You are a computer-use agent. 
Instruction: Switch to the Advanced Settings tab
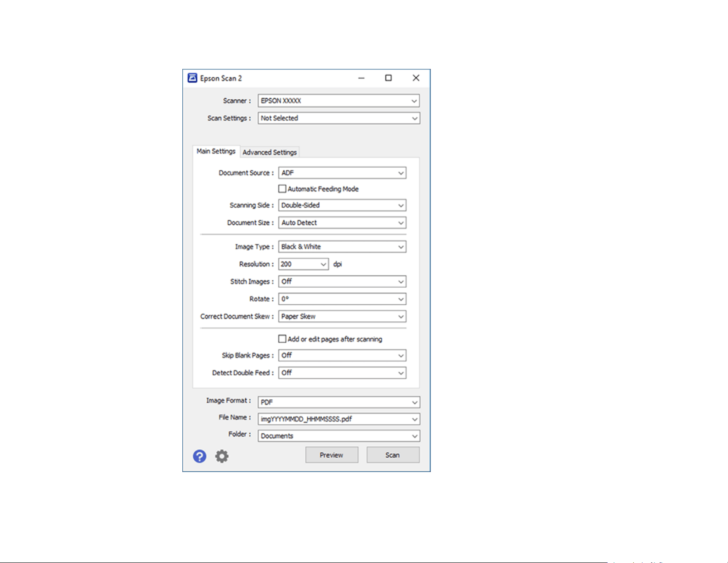[x=270, y=152]
